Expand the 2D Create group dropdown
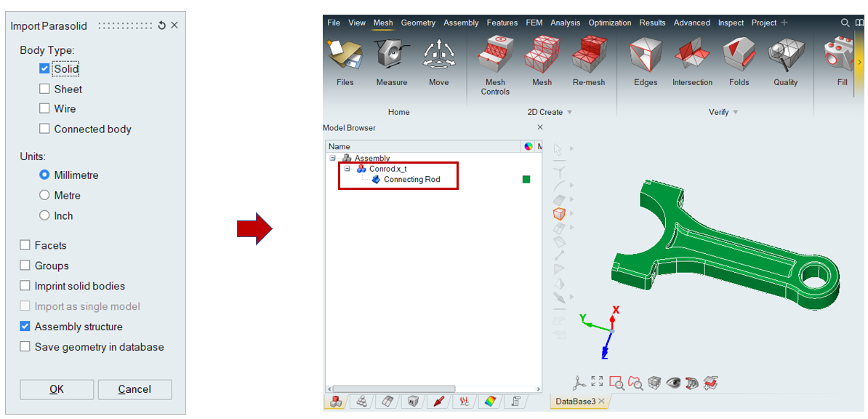The height and width of the screenshot is (419, 868). (569, 112)
